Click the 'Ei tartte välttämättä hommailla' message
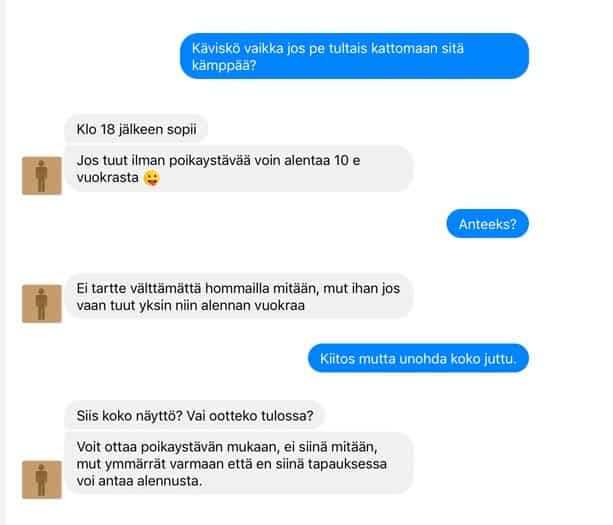613x525 pixels. pyautogui.click(x=239, y=297)
